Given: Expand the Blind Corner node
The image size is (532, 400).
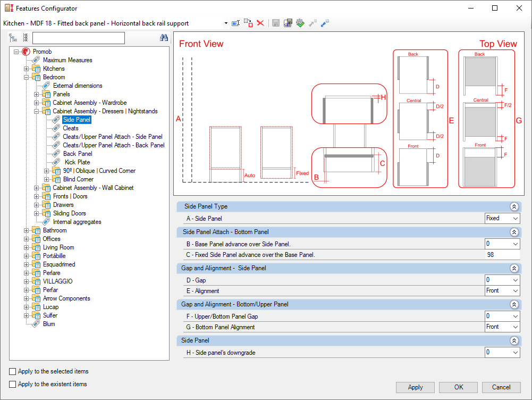Looking at the screenshot, I should 46,179.
